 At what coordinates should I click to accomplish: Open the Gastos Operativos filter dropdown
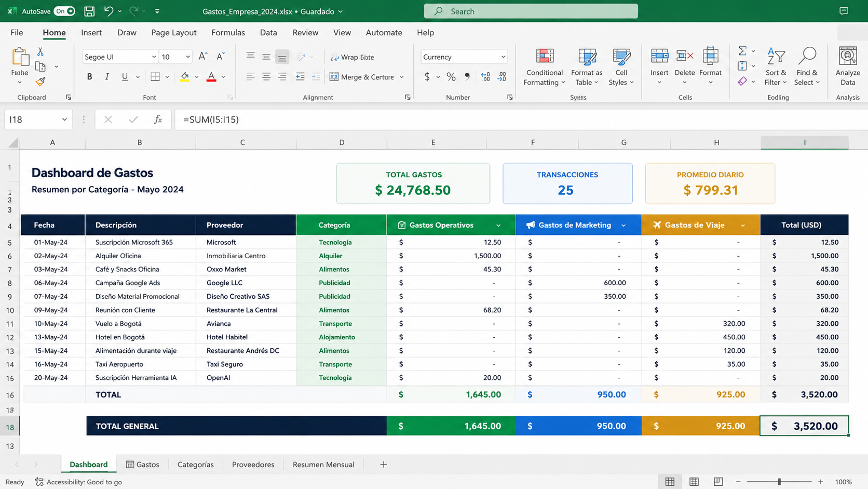pyautogui.click(x=498, y=225)
